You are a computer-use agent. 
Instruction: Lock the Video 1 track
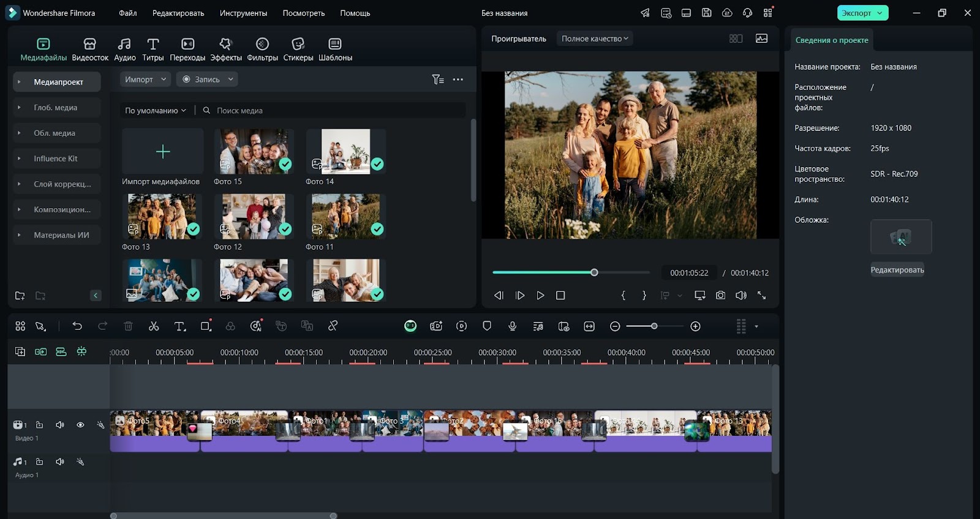(39, 425)
